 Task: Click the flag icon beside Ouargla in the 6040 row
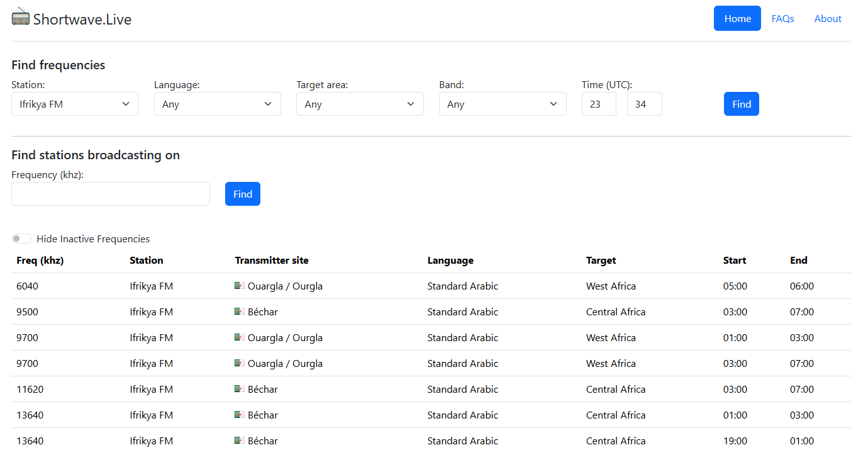[240, 286]
